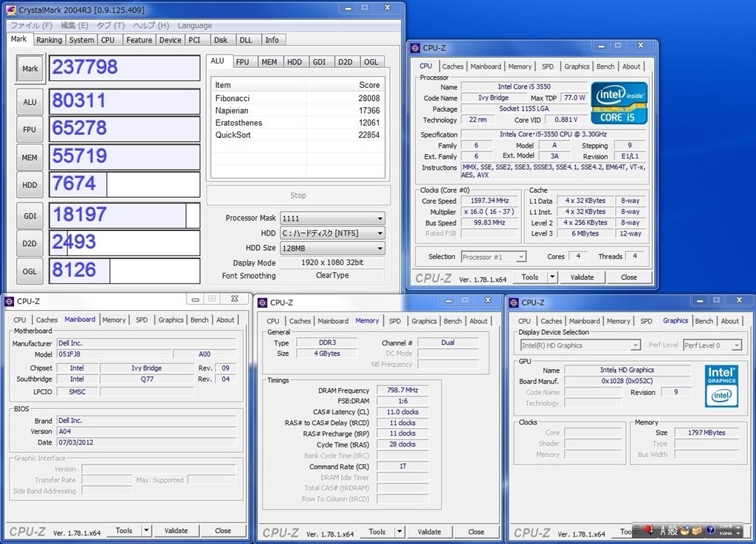The image size is (756, 544).
Task: Click CPU-Z title icon of Graphics window
Action: [x=514, y=303]
